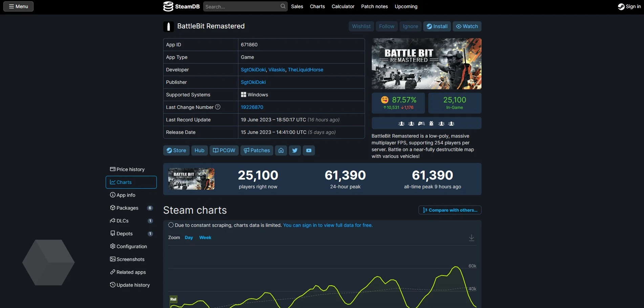Click the Rel release marker on chart

(173, 299)
